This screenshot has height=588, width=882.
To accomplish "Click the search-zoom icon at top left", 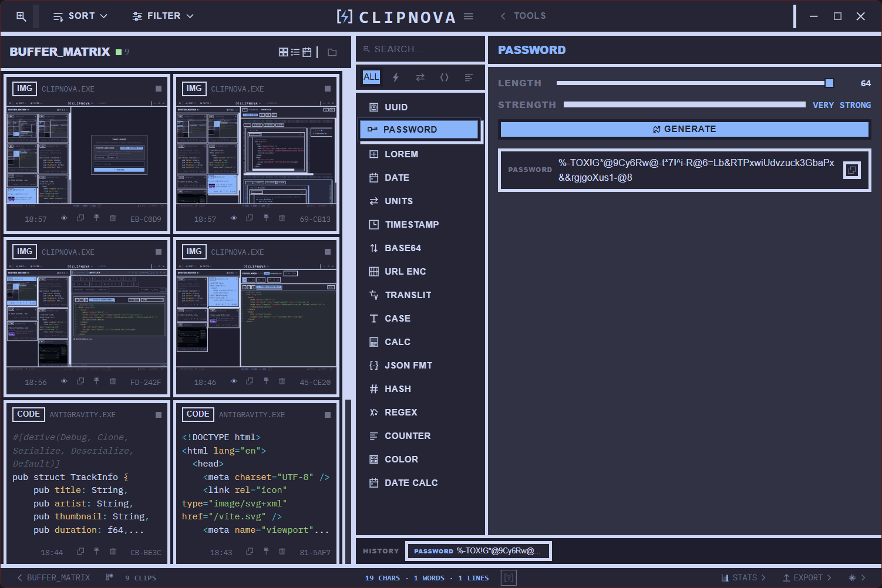I will pyautogui.click(x=21, y=16).
